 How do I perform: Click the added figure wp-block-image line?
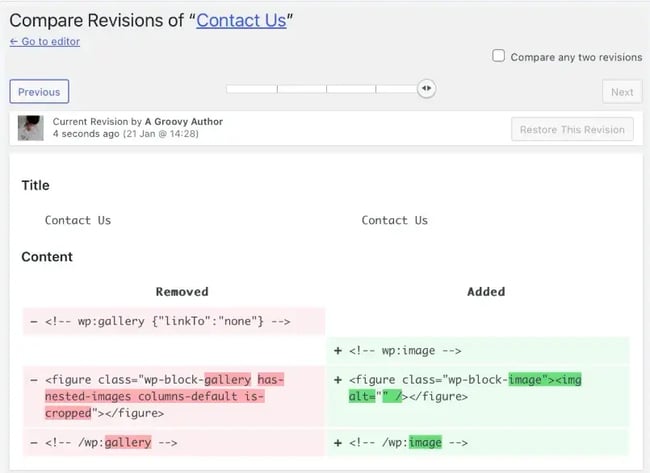pos(478,396)
